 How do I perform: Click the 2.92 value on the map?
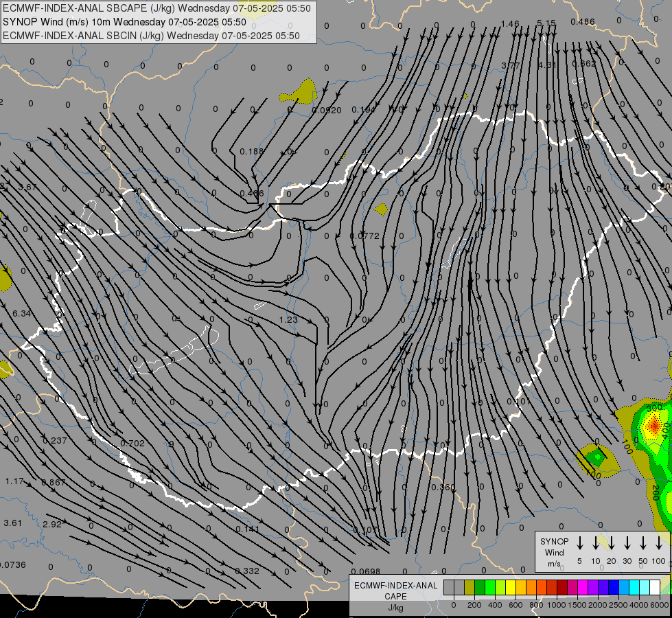tap(52, 524)
